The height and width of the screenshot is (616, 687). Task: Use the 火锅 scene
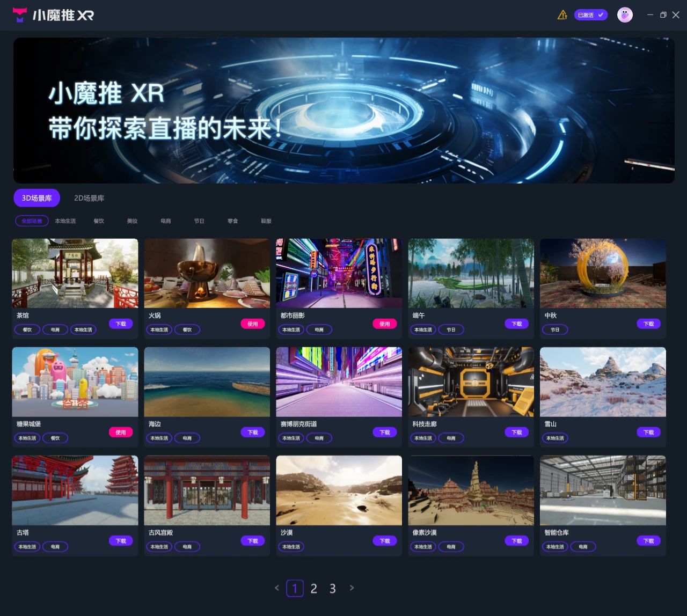click(x=253, y=324)
